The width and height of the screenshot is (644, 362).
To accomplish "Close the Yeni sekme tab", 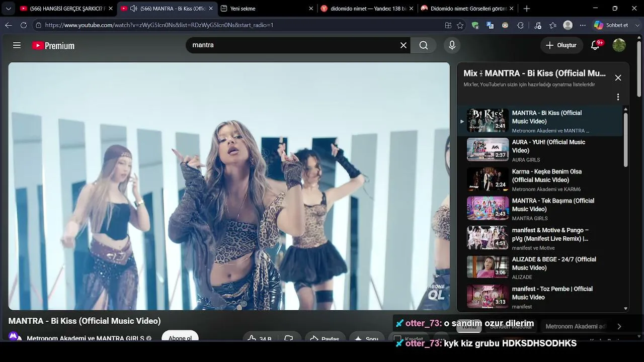I will coord(311,9).
